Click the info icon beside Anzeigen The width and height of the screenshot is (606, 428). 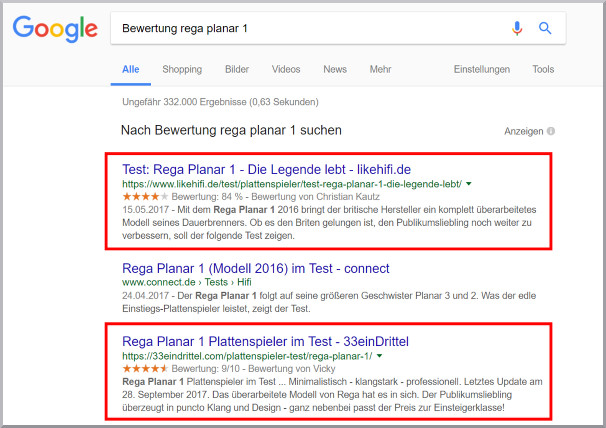pos(551,131)
